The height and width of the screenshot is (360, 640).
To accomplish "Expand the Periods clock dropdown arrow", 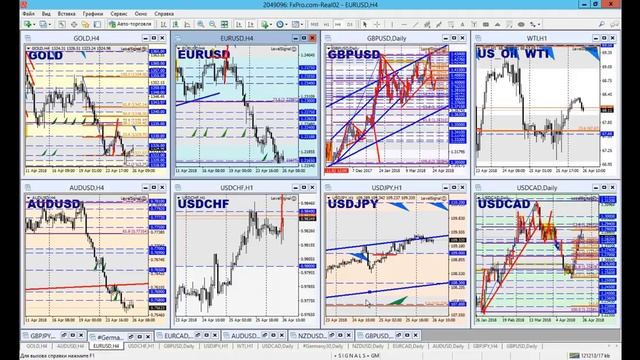I will click(x=287, y=24).
